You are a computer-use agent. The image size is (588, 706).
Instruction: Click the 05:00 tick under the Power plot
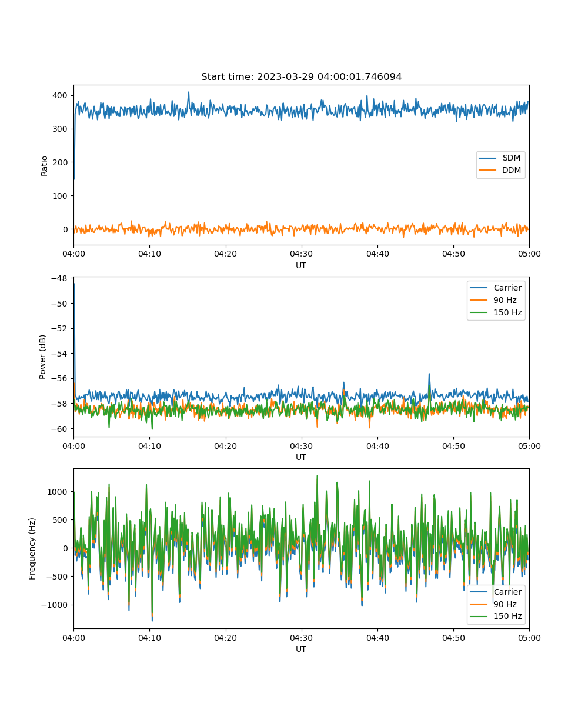pyautogui.click(x=529, y=446)
